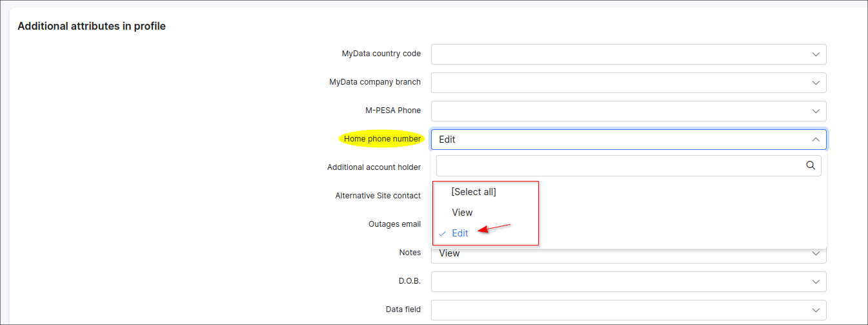Click the Additional account holder label
868x325 pixels.
374,167
